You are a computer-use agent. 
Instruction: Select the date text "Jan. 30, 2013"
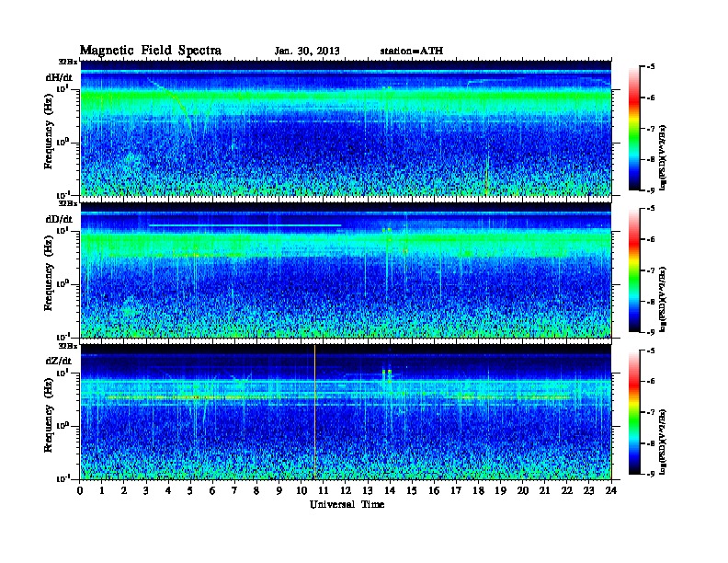(307, 52)
